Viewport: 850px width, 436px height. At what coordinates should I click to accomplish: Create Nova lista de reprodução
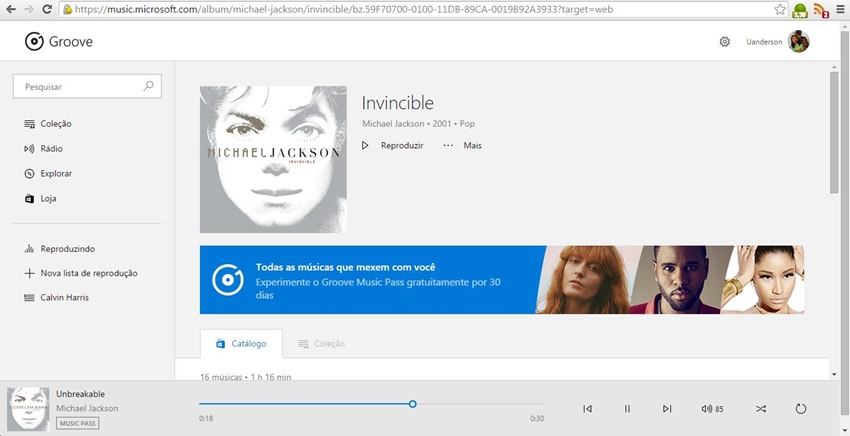click(x=81, y=273)
